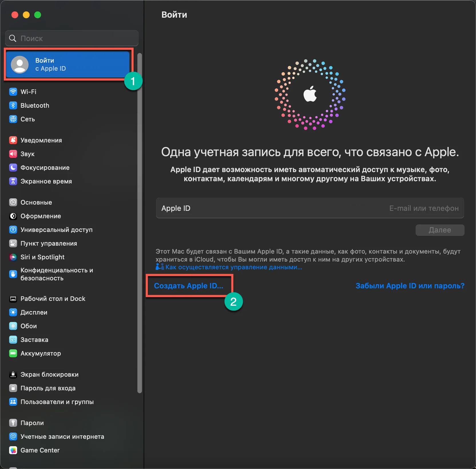Click Забыли Apple ID или пароль? link
The height and width of the screenshot is (469, 476).
pyautogui.click(x=410, y=286)
